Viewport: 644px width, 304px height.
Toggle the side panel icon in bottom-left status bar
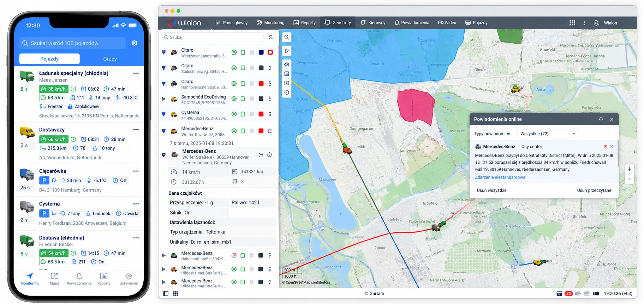click(166, 293)
